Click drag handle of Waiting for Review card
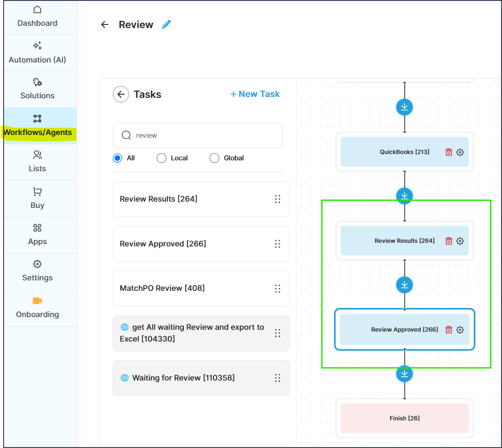The image size is (502, 448). click(x=277, y=378)
